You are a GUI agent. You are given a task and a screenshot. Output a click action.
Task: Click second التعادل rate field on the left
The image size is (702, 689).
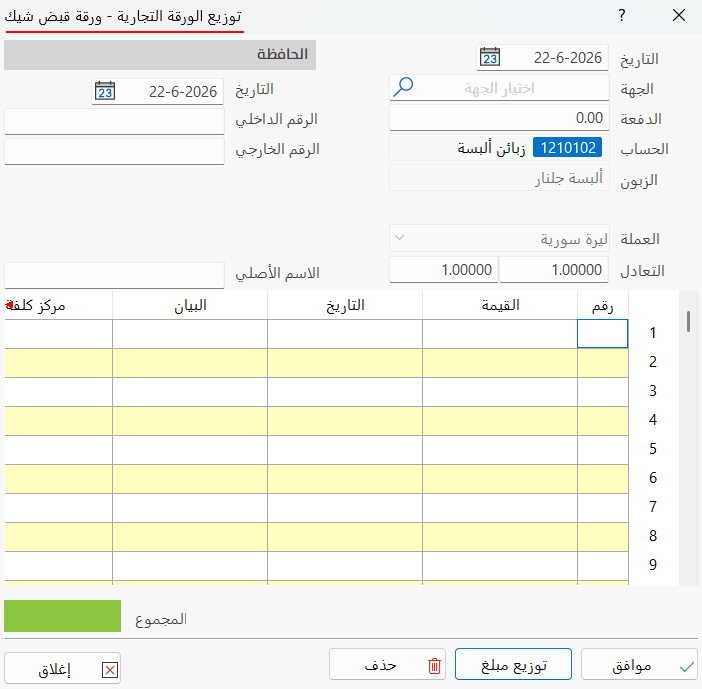tap(444, 270)
